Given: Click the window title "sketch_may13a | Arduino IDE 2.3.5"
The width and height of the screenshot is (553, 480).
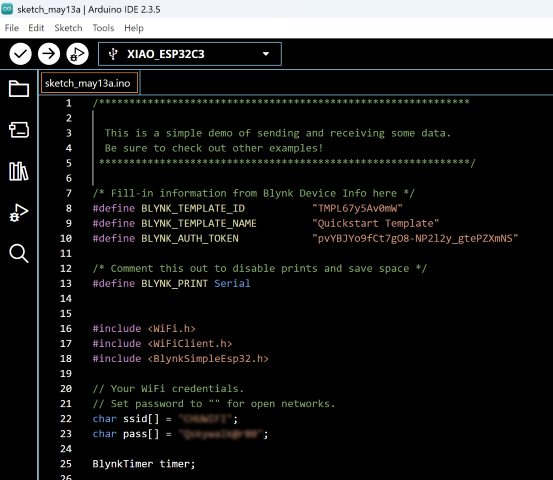Looking at the screenshot, I should (89, 10).
